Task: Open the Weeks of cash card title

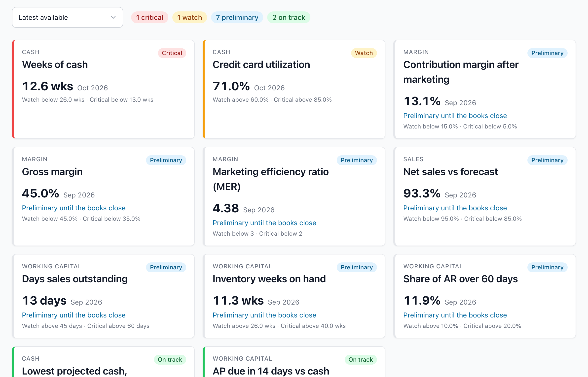Action: [x=55, y=64]
